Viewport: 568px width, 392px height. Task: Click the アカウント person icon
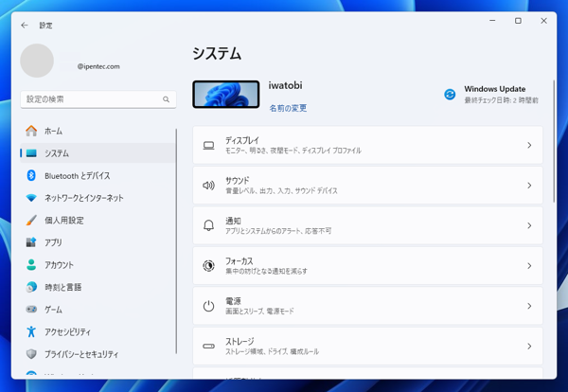coord(31,265)
